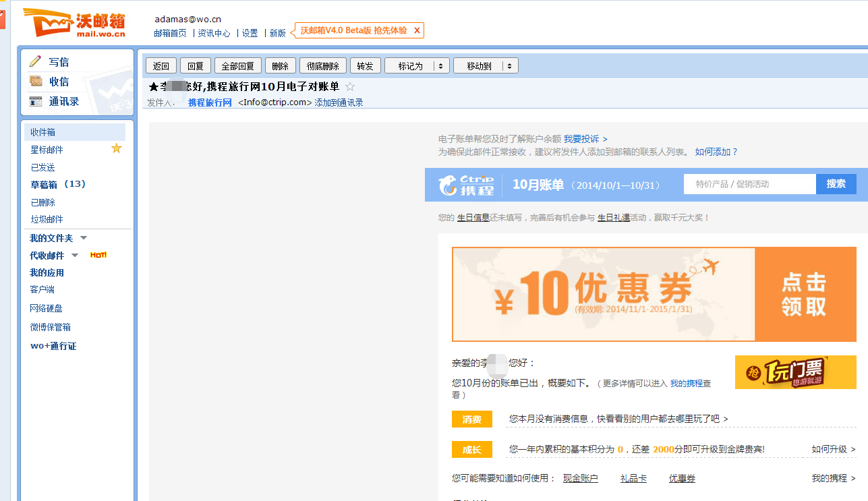Click 生日礼遇 link
The image size is (868, 501).
pos(614,218)
